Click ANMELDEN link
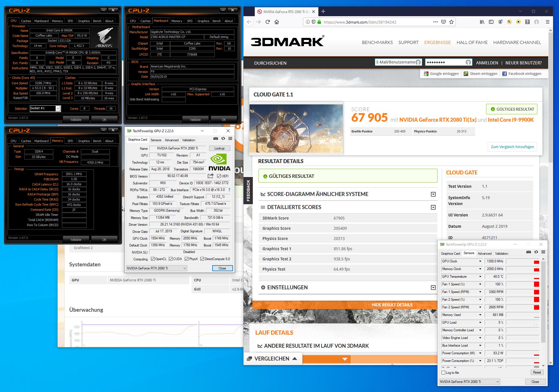 click(487, 63)
